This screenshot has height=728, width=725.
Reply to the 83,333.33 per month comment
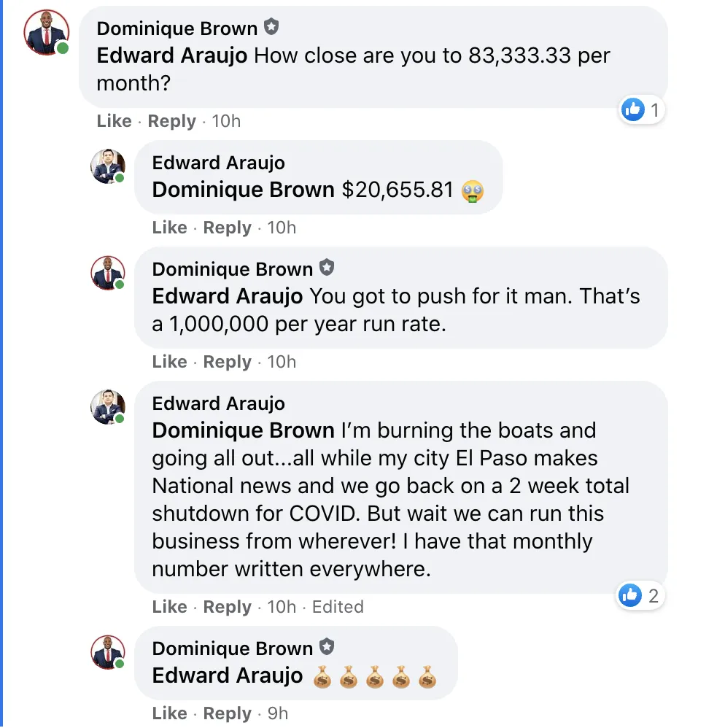(171, 121)
